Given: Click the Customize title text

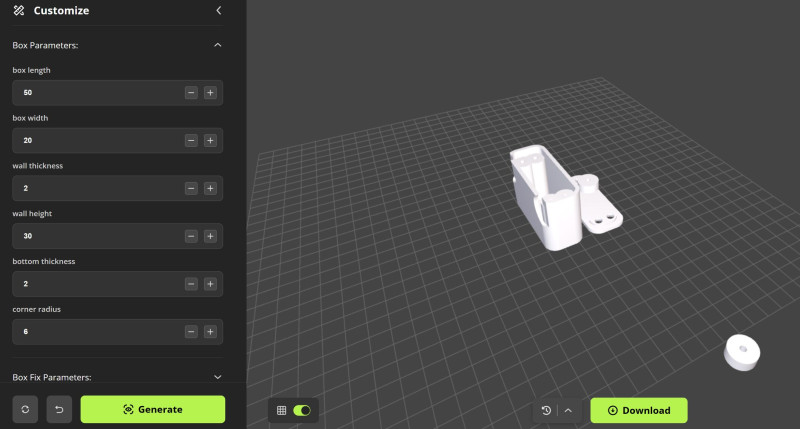Looking at the screenshot, I should (61, 10).
